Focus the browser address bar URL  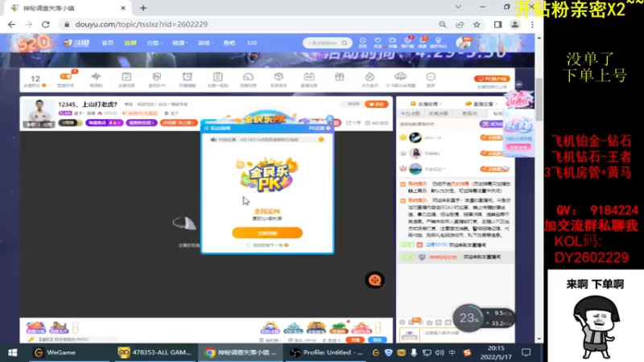(x=142, y=25)
